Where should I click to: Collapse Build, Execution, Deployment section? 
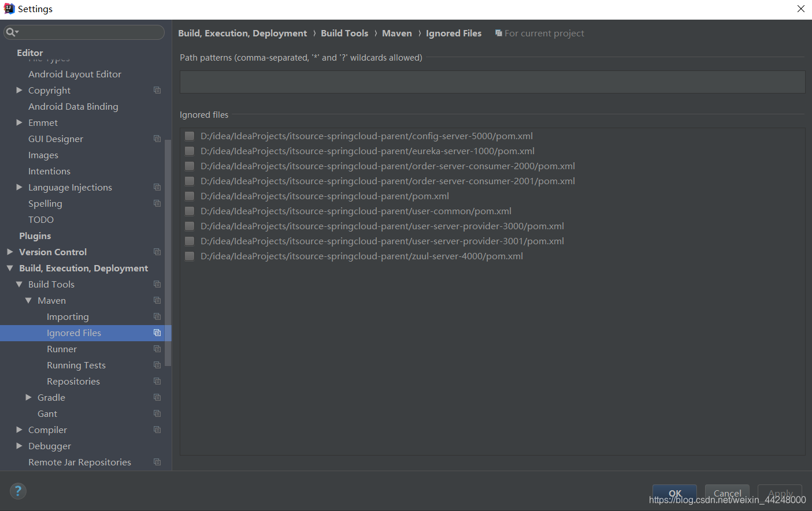[x=10, y=268]
